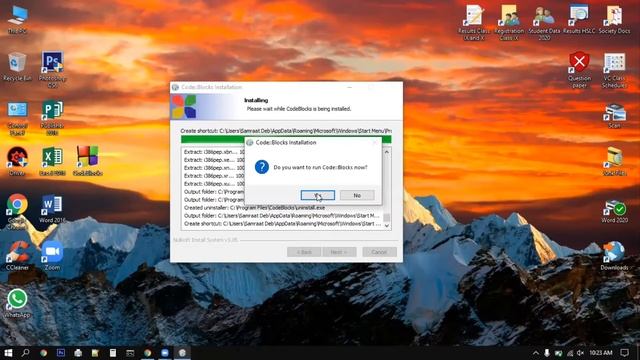Select Question paper shortcut with red shield
The image size is (640, 360).
click(579, 69)
